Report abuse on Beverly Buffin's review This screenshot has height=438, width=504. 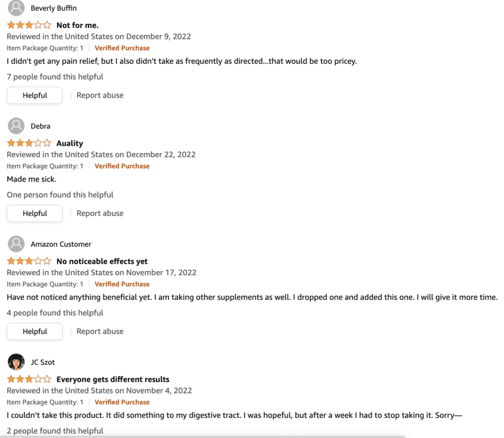point(100,95)
